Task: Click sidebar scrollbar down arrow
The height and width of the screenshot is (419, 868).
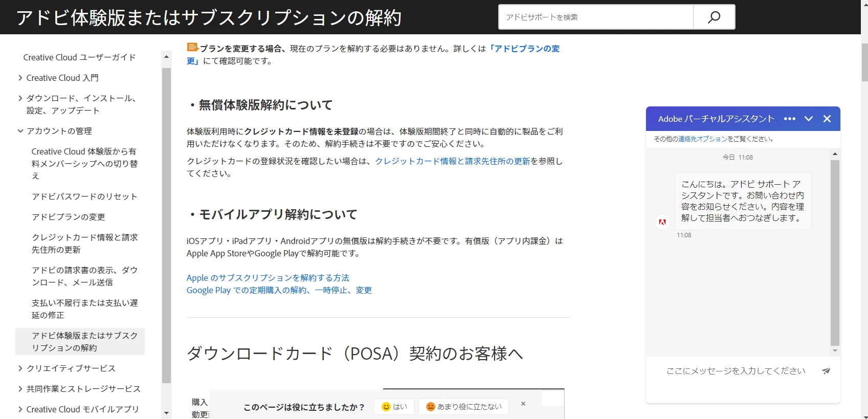Action: pos(166,413)
